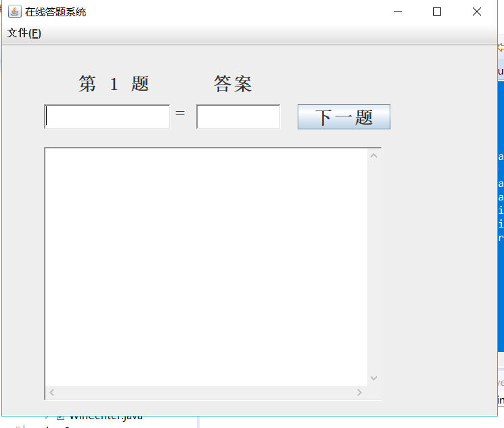Open the 文件(F) menu
This screenshot has width=504, height=428.
click(24, 33)
